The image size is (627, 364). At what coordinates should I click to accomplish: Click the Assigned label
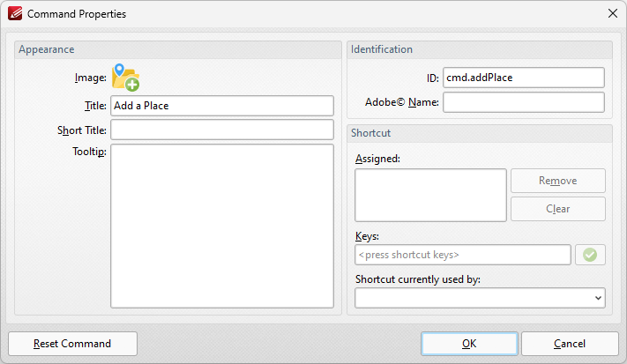click(377, 159)
